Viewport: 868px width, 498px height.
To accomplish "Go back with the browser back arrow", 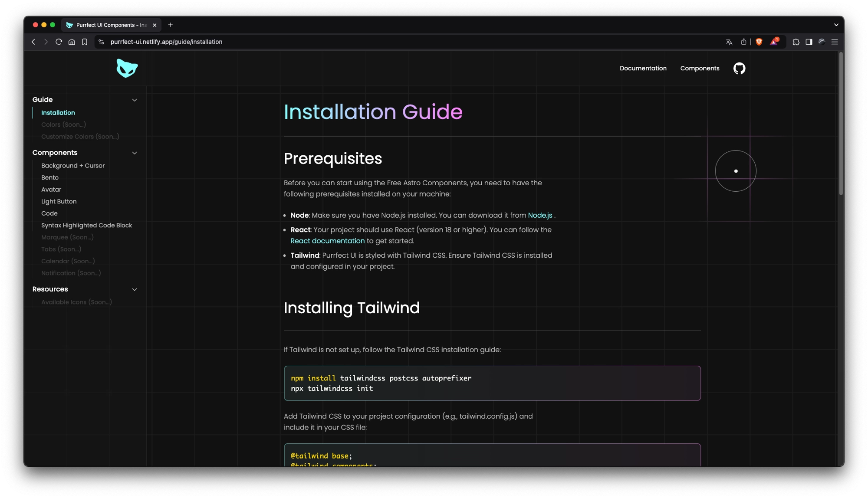I will pyautogui.click(x=33, y=42).
